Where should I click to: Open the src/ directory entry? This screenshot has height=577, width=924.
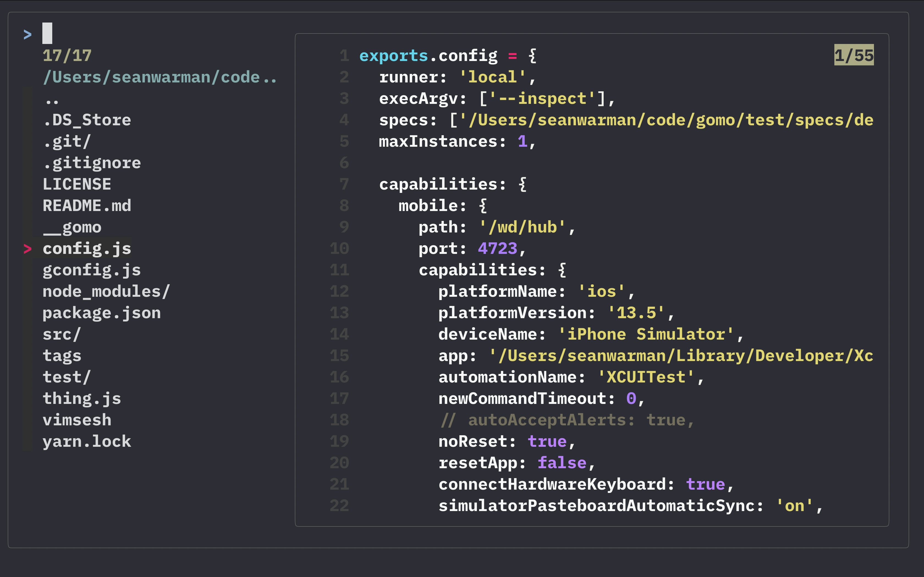62,334
